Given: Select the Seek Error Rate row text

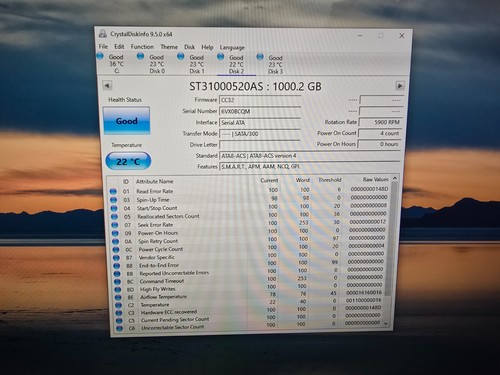Looking at the screenshot, I should click(x=155, y=225).
